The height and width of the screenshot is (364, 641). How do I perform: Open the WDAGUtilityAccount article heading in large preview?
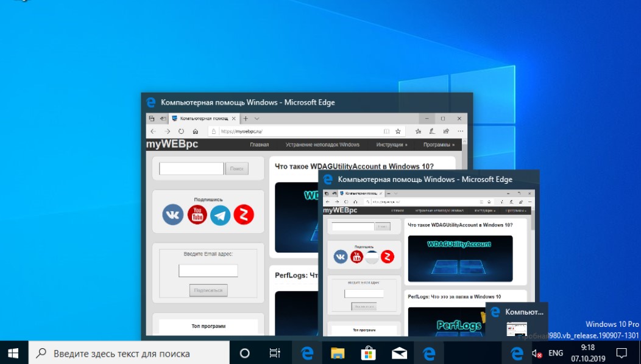coord(354,166)
